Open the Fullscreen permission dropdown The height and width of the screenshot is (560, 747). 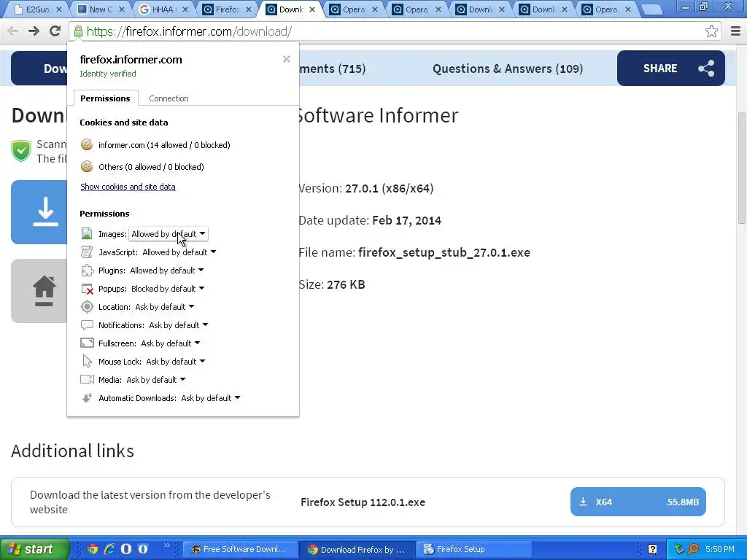[x=170, y=343]
